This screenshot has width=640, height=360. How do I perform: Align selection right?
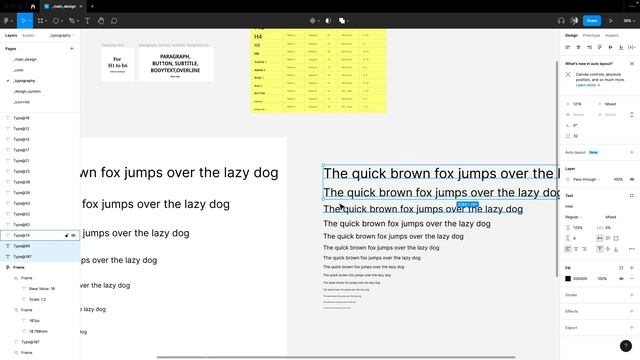tap(589, 47)
